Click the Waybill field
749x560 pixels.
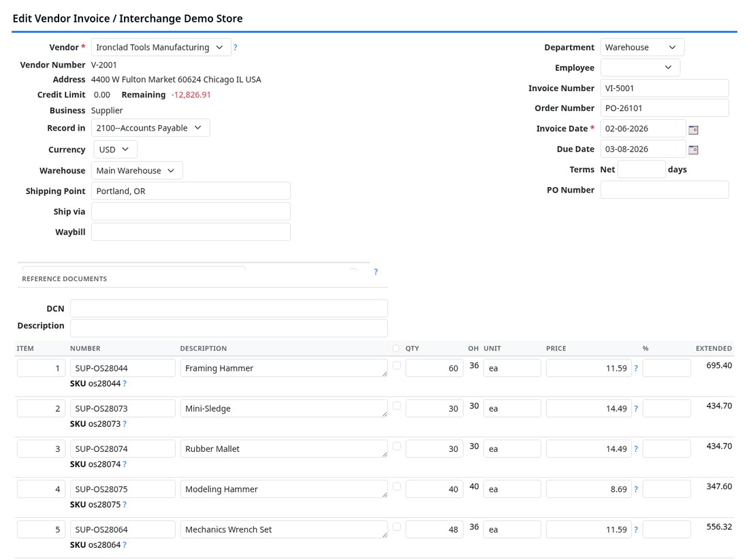pyautogui.click(x=191, y=232)
